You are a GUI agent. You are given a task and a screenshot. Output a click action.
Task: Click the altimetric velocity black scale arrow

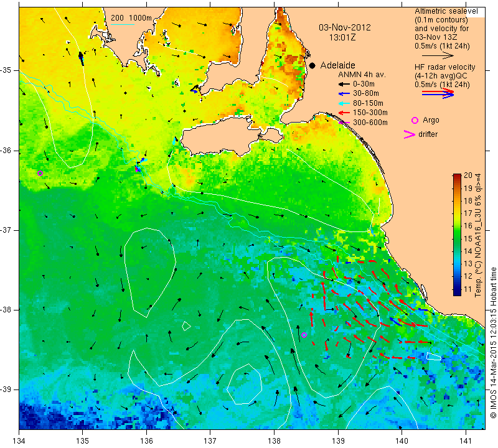[x=438, y=55]
